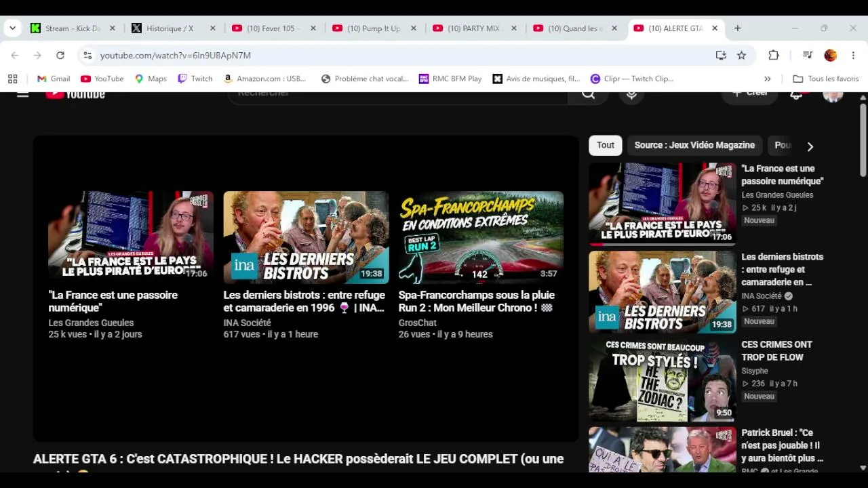The height and width of the screenshot is (488, 868).
Task: Open end-screen Les derniers bistrots thumbnail
Action: click(x=307, y=237)
